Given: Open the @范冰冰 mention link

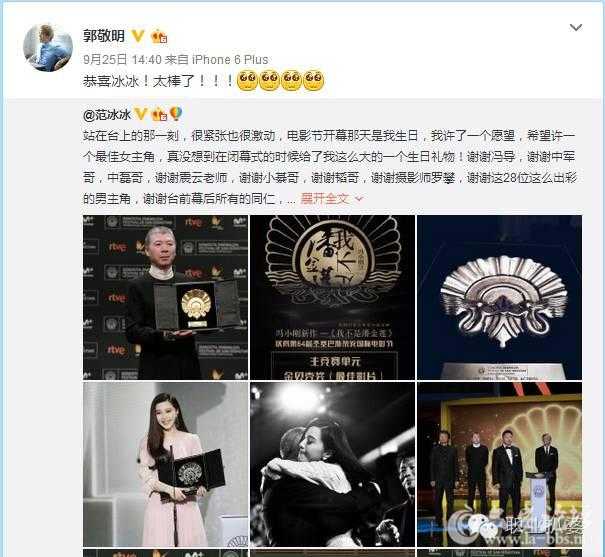Looking at the screenshot, I should click(107, 115).
